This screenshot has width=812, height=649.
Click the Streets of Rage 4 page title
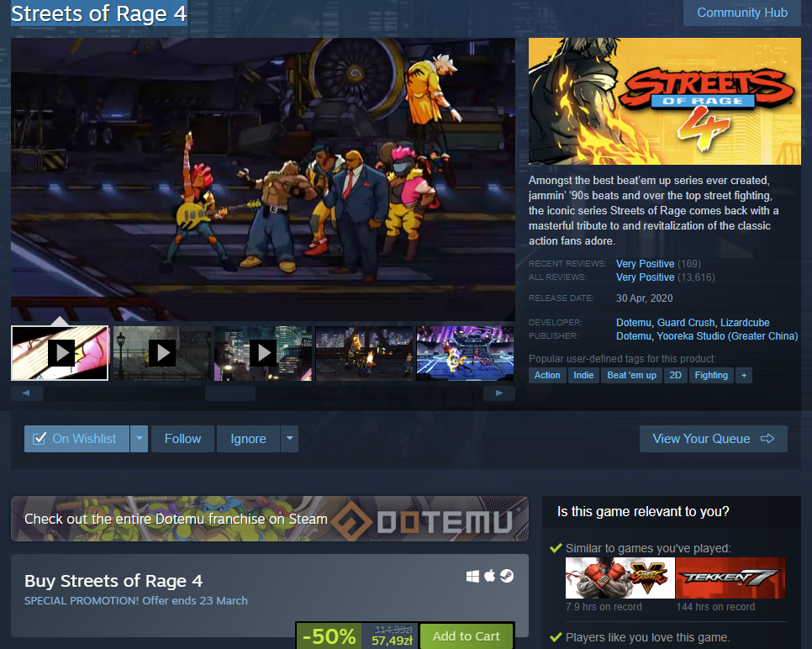pyautogui.click(x=99, y=13)
